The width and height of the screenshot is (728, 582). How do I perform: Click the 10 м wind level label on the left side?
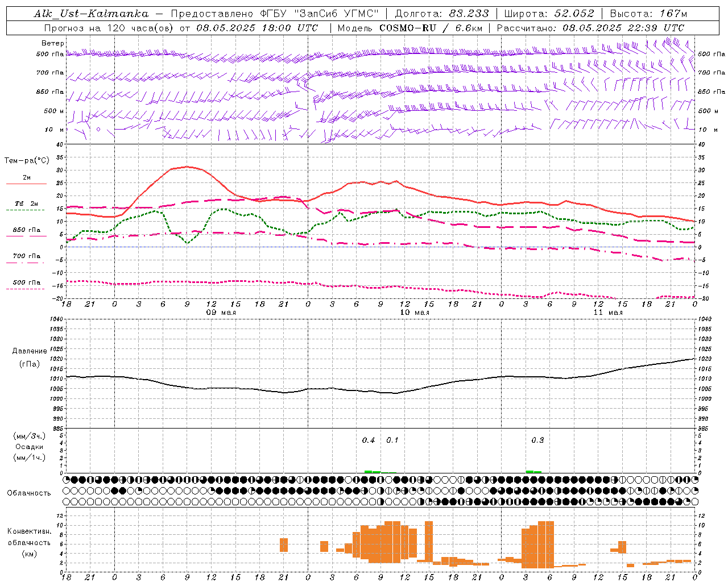tap(55, 130)
